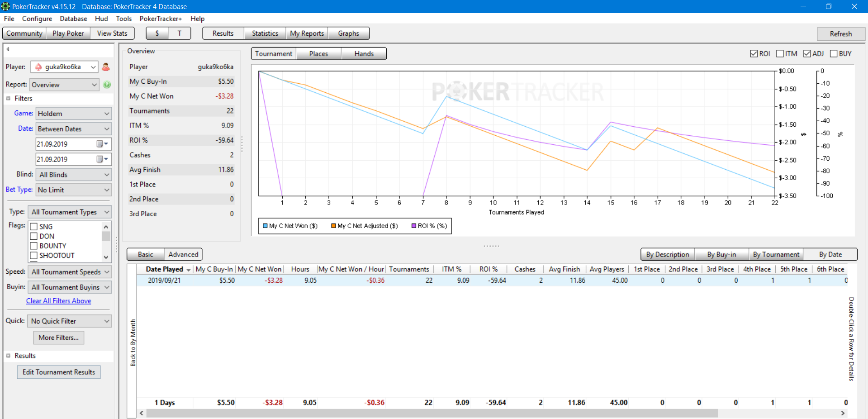The height and width of the screenshot is (419, 868).
Task: Collapse the left sidebar arrow
Action: tap(8, 49)
